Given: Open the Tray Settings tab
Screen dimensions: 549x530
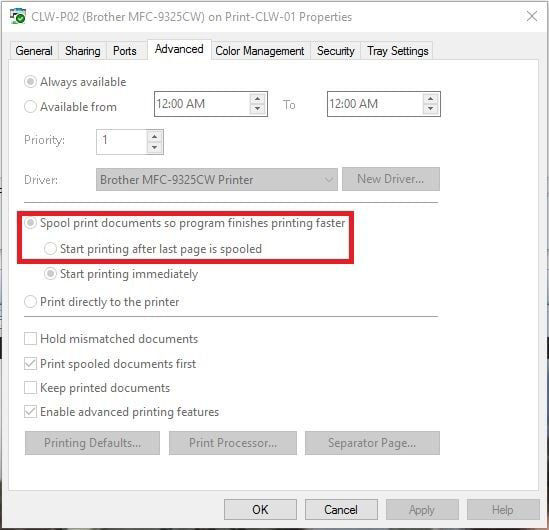Looking at the screenshot, I should click(x=398, y=51).
